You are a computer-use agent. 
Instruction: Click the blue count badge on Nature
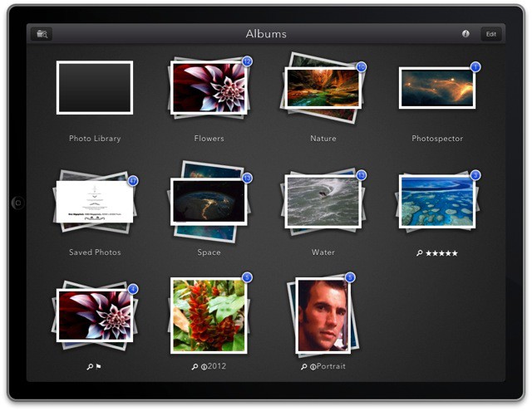click(x=361, y=66)
